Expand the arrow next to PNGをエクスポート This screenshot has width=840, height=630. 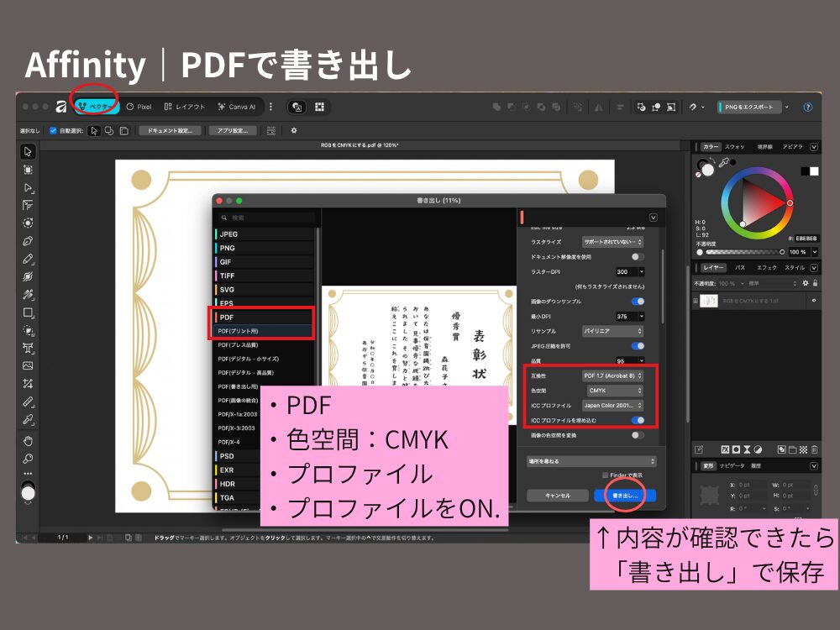(786, 108)
